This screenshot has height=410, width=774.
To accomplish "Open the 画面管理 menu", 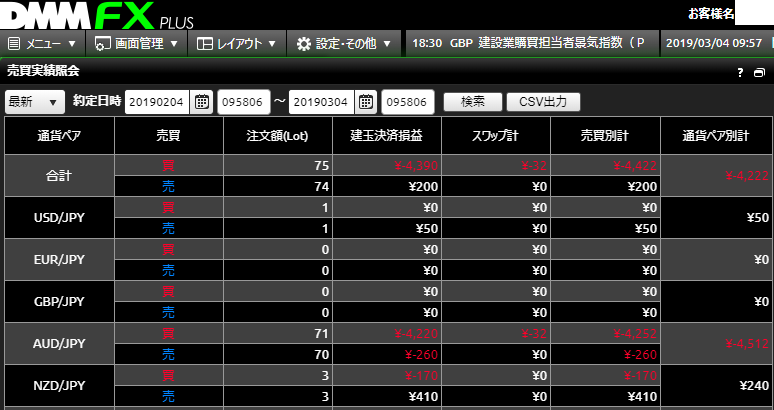I will click(139, 44).
